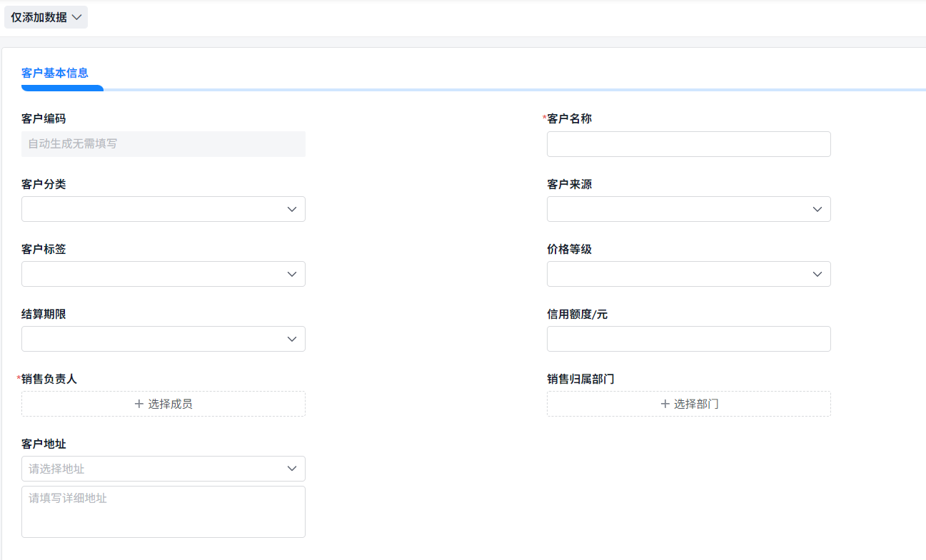The image size is (926, 560).
Task: Click the chevron icon in 价格等级 field
Action: [817, 274]
